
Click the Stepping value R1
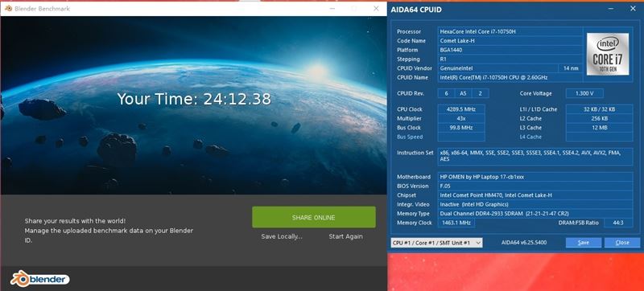click(510, 59)
